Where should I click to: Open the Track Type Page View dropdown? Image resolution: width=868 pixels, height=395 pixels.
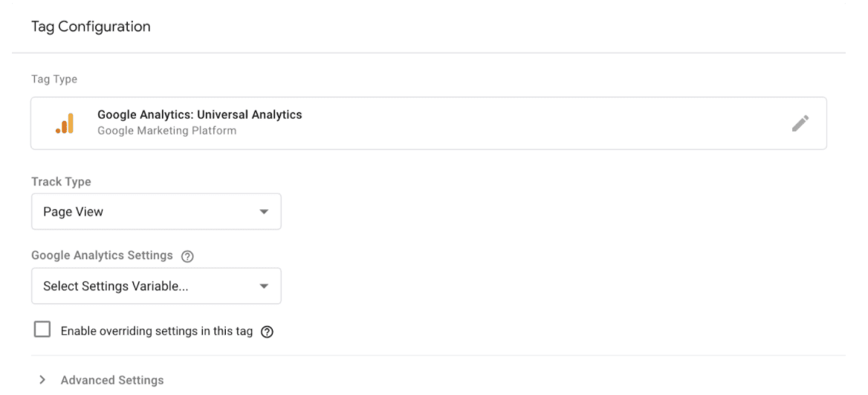click(156, 212)
